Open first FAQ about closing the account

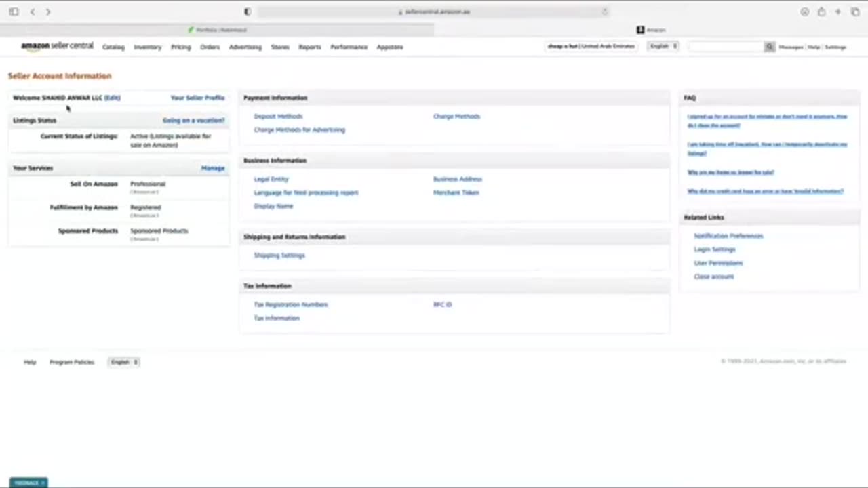(767, 121)
